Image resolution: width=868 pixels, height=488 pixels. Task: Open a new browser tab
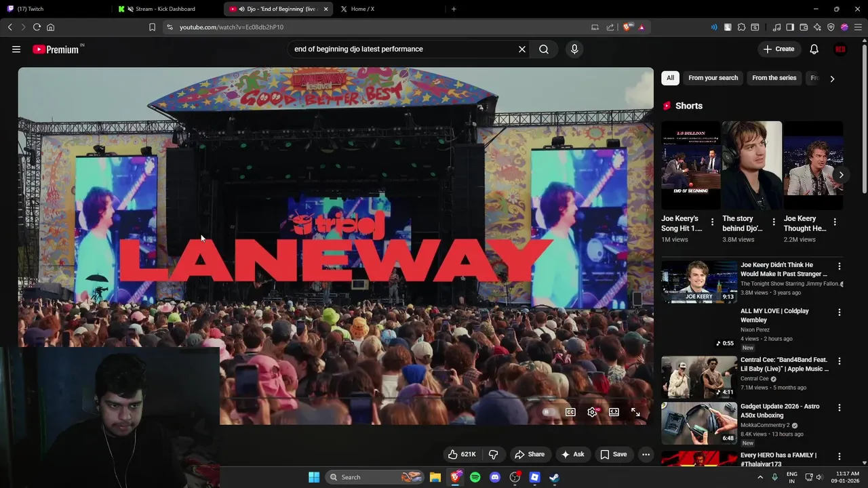tap(454, 9)
